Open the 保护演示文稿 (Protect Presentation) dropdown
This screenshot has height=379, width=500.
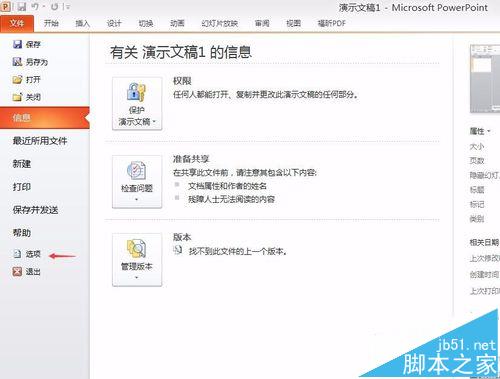[137, 103]
